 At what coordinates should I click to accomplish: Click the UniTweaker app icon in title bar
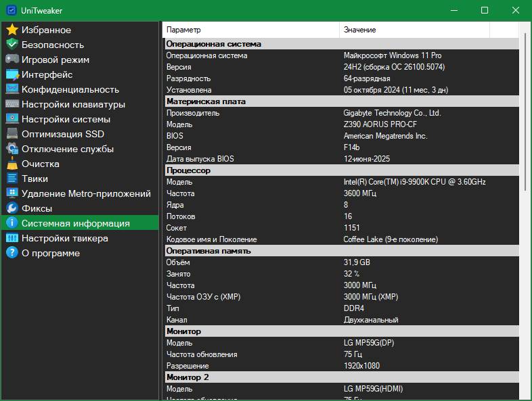pos(12,11)
